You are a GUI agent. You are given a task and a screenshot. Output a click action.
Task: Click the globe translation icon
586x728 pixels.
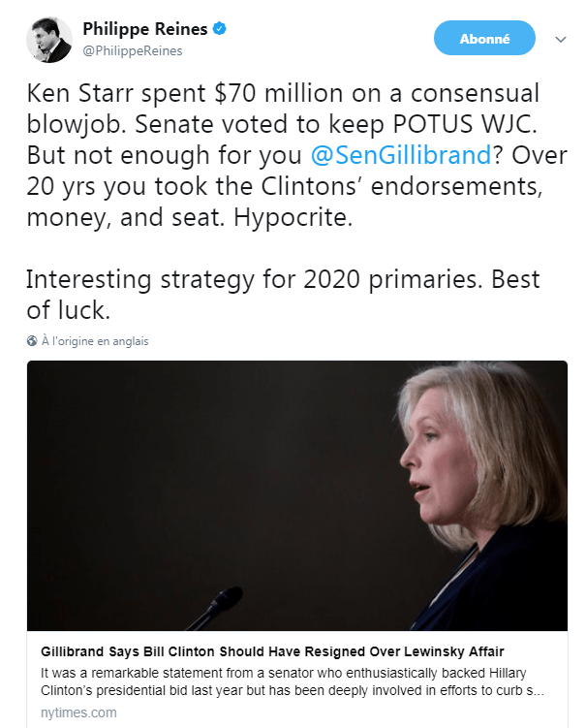pos(32,341)
